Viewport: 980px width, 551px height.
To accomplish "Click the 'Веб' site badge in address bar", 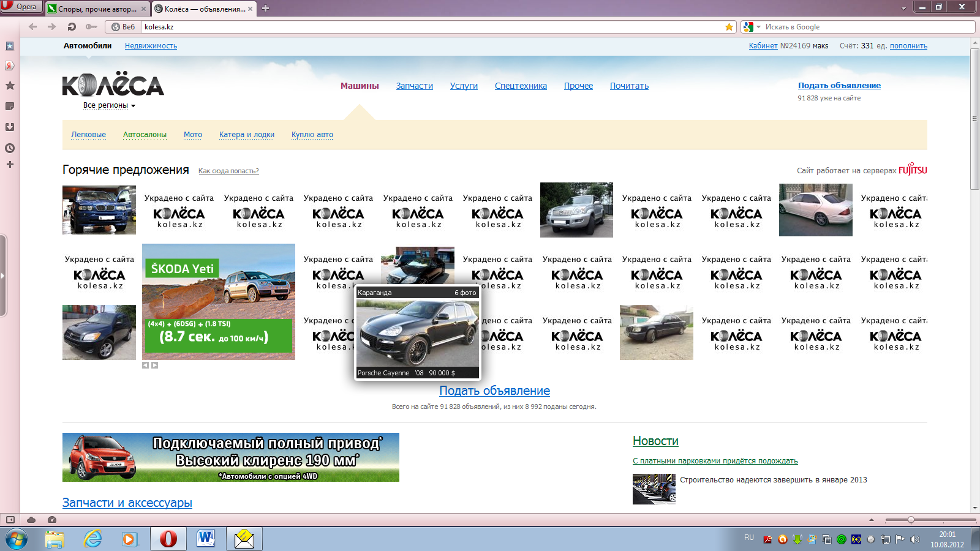I will tap(123, 27).
